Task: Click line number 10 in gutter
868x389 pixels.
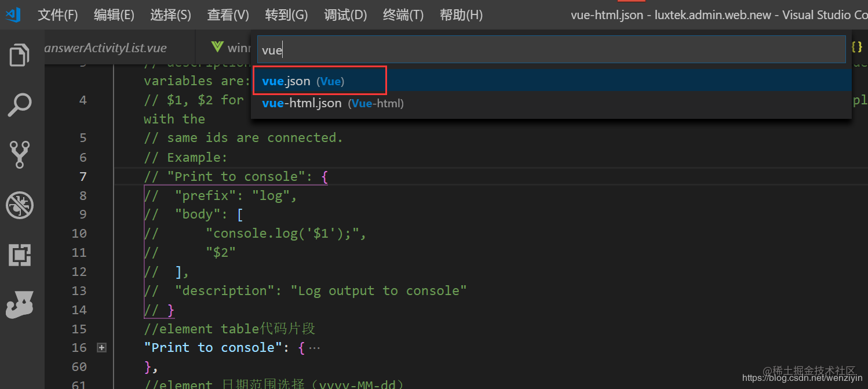Action: (79, 233)
